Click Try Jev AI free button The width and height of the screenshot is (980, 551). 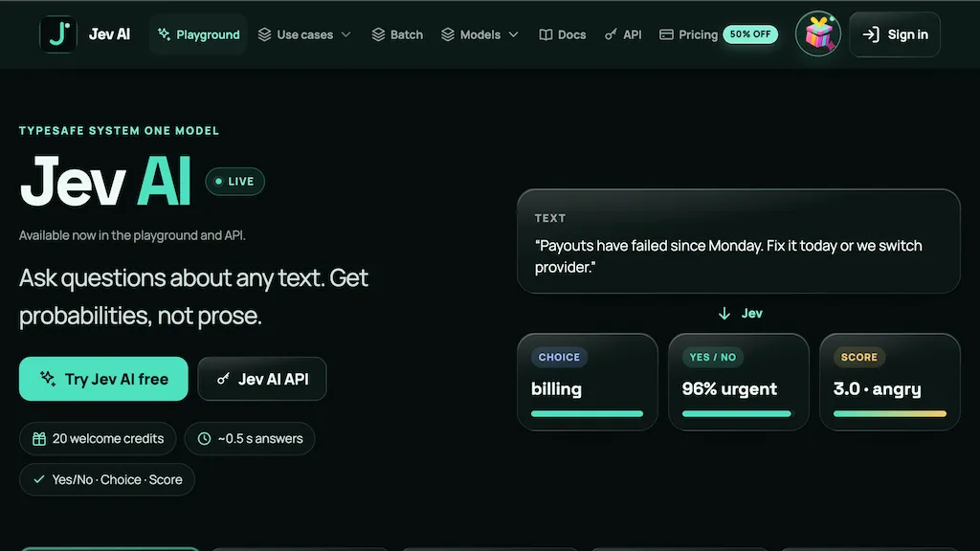[x=103, y=379]
